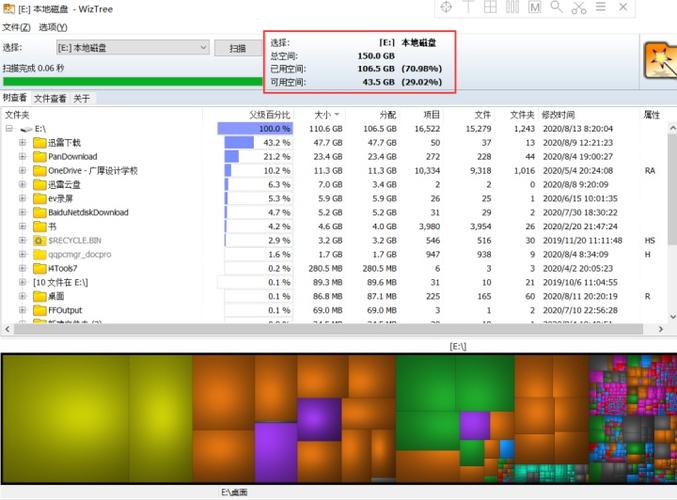Expand the 迅雷云盘 folder node
677x500 pixels.
pos(22,184)
